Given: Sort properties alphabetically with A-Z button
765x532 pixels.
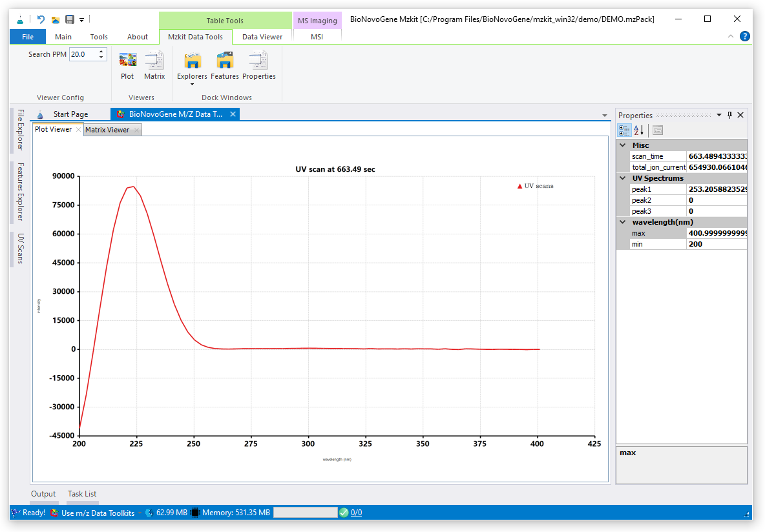Looking at the screenshot, I should (x=638, y=130).
